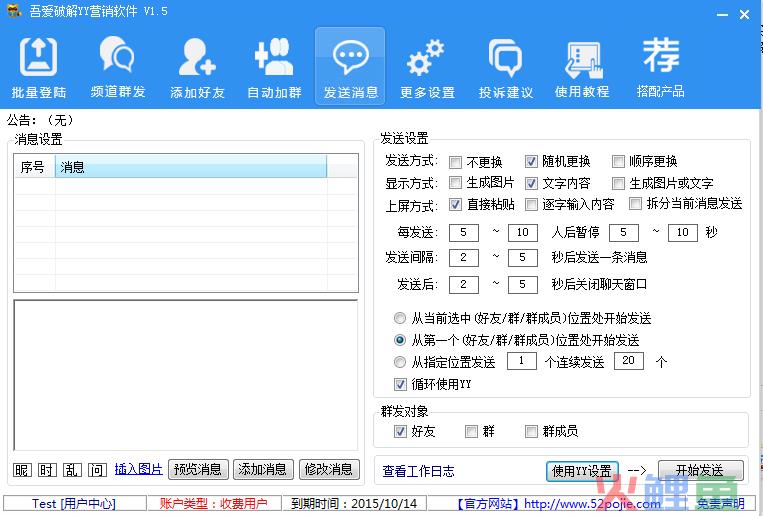Enable the 顺序更换 checkbox
Image resolution: width=763 pixels, height=516 pixels.
tap(618, 161)
